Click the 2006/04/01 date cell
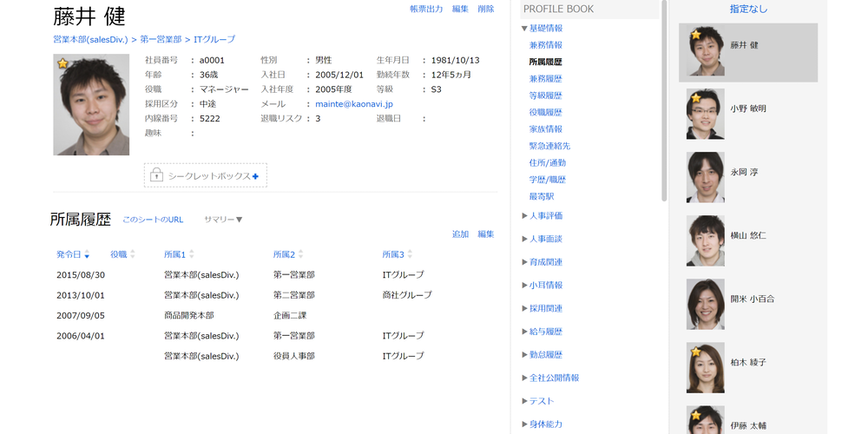Image resolution: width=868 pixels, height=434 pixels. click(x=81, y=335)
